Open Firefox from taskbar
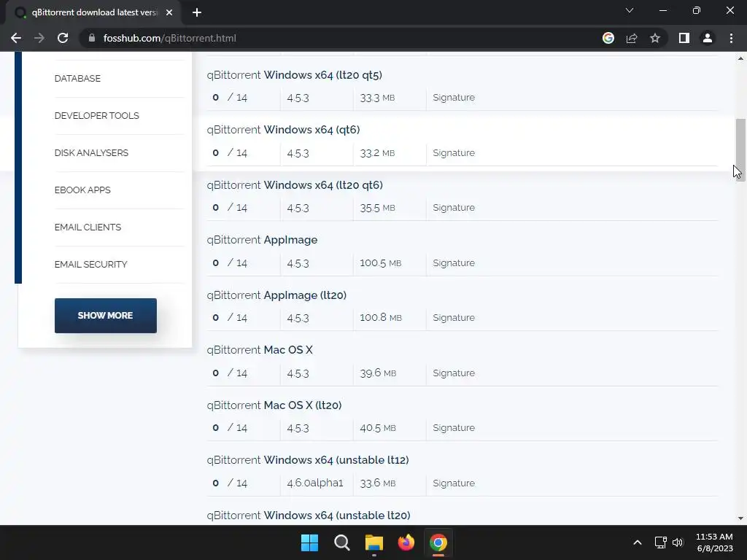 [406, 542]
